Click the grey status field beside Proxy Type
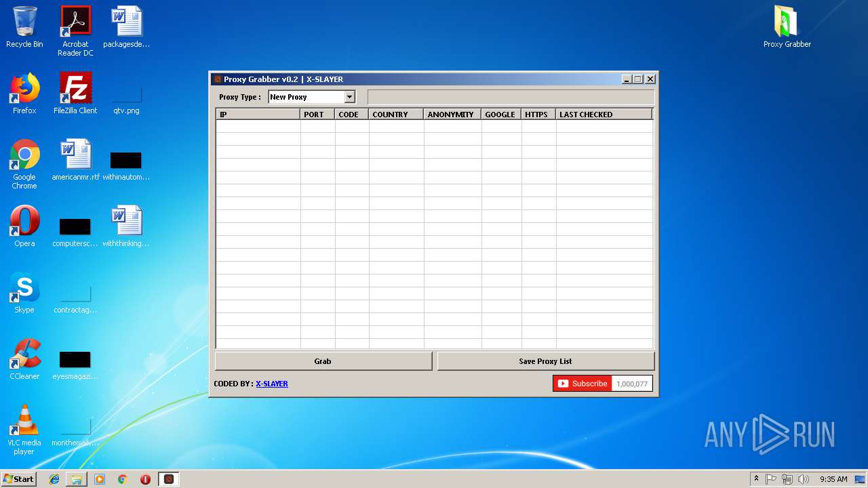868x488 pixels. point(511,97)
